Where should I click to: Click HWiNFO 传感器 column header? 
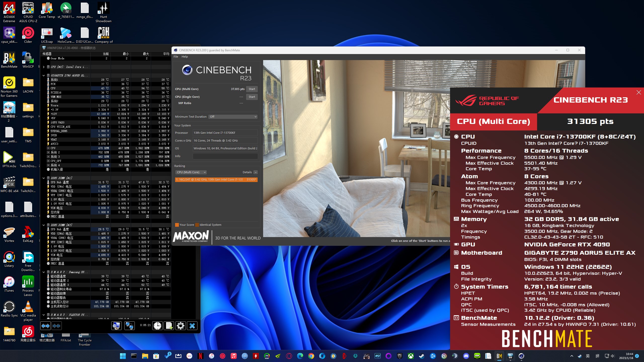point(65,54)
